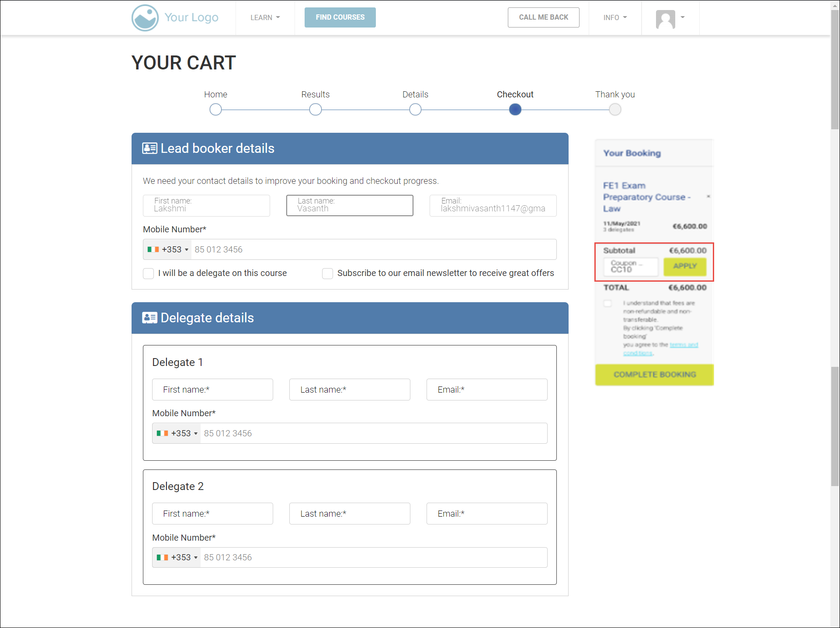Expand the LEARN dropdown menu

265,18
